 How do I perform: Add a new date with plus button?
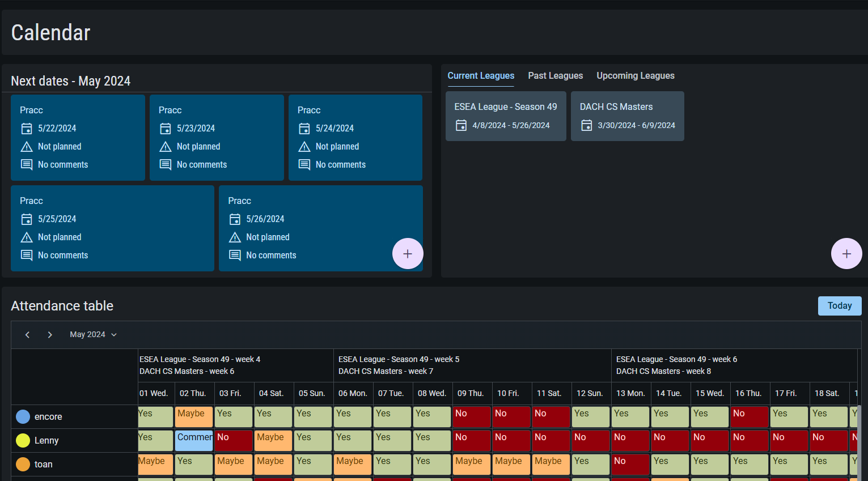[x=408, y=254]
